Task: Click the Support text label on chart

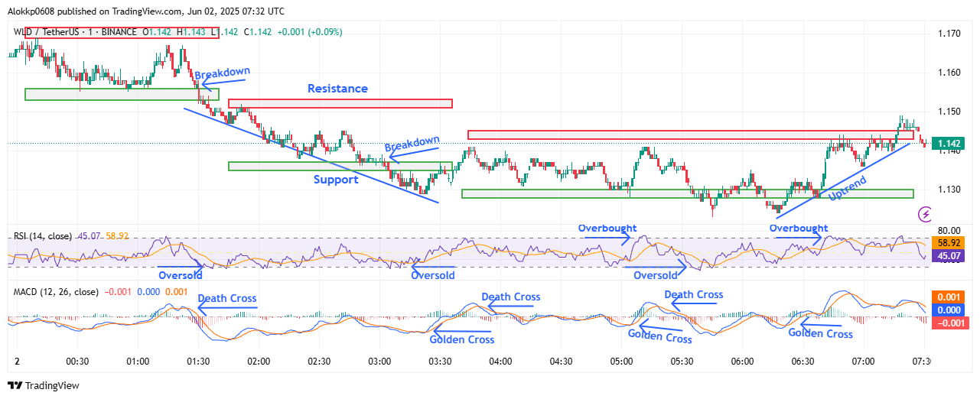Action: pyautogui.click(x=336, y=180)
